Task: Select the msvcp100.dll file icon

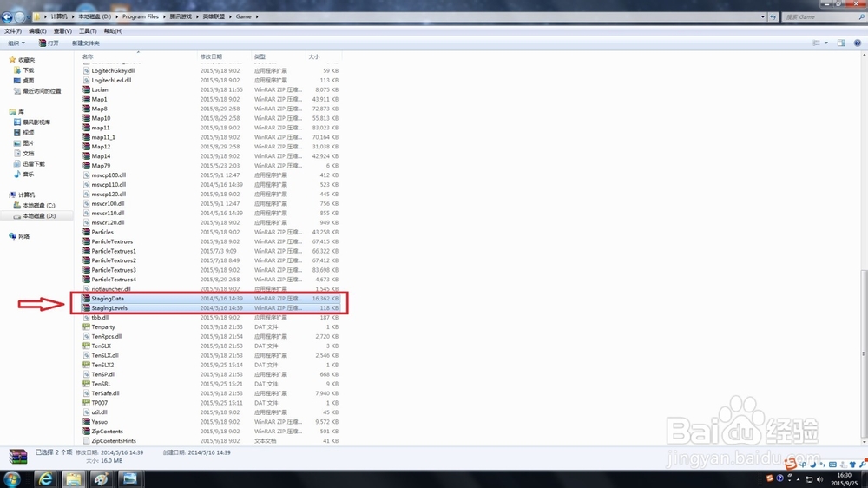Action: [x=86, y=175]
